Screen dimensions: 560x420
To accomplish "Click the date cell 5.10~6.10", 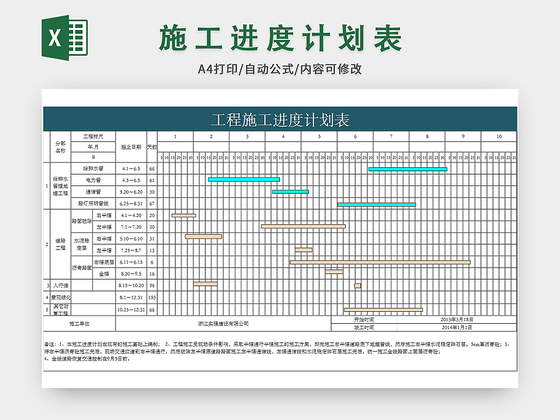I will pos(131,239).
